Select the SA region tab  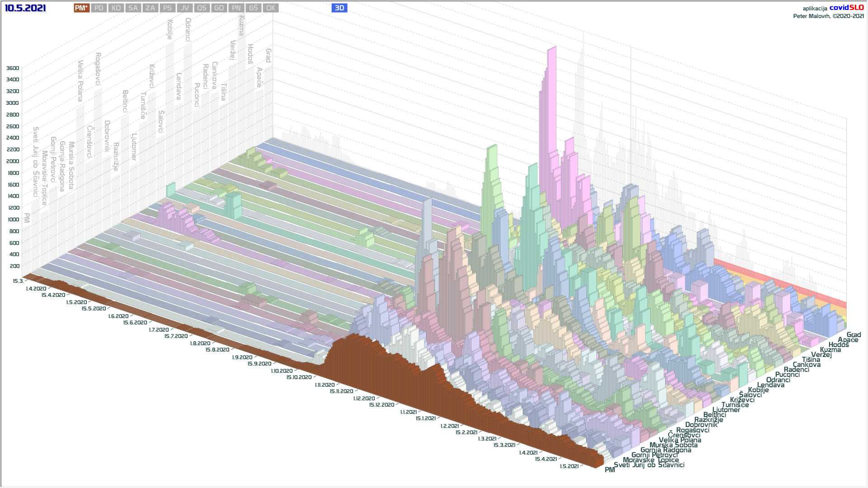133,8
